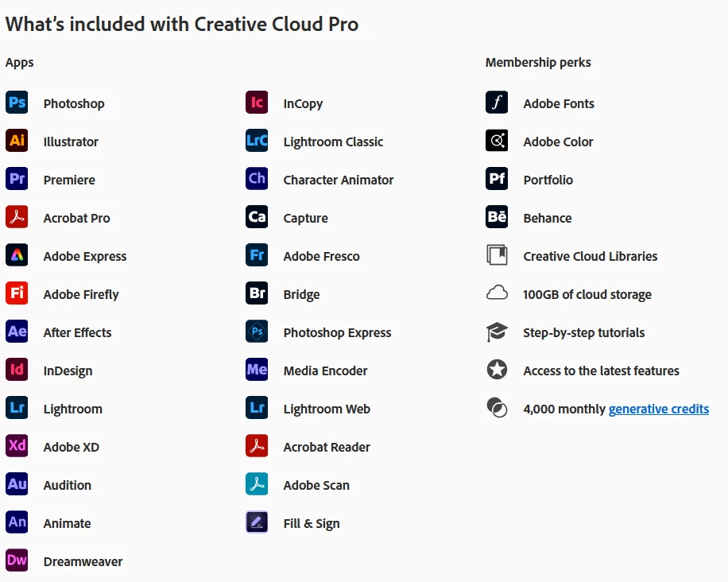This screenshot has height=582, width=728.
Task: Click the Adobe Express label
Action: 85,256
